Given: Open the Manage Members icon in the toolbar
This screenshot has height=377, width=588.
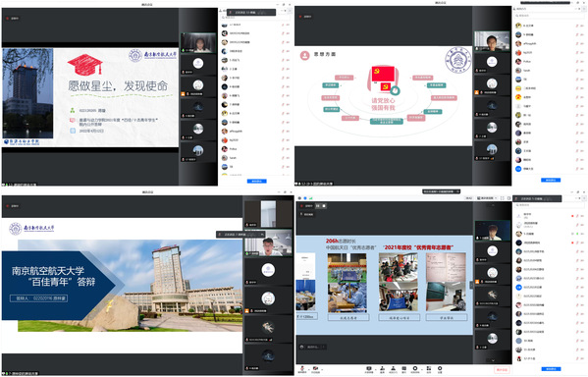Looking at the screenshot, I should pos(393,369).
